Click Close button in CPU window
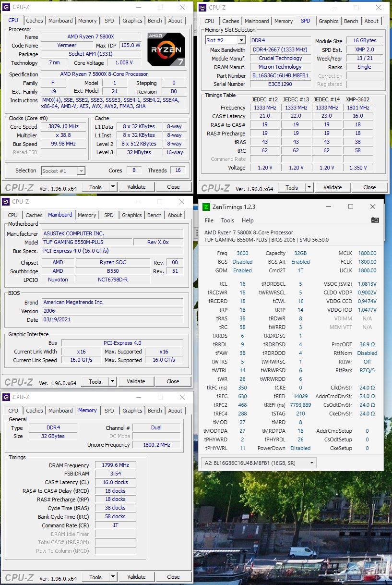Image resolution: width=392 pixels, height=585 pixels. click(173, 187)
